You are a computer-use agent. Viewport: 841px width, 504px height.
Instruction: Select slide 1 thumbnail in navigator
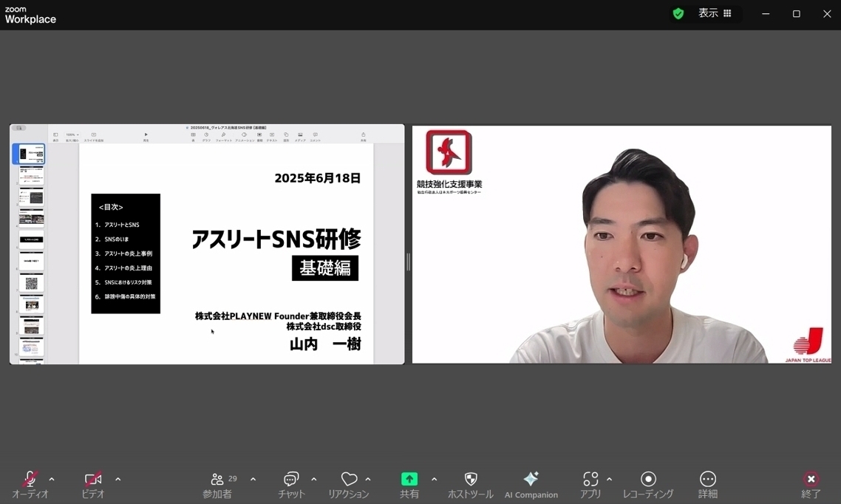(31, 154)
